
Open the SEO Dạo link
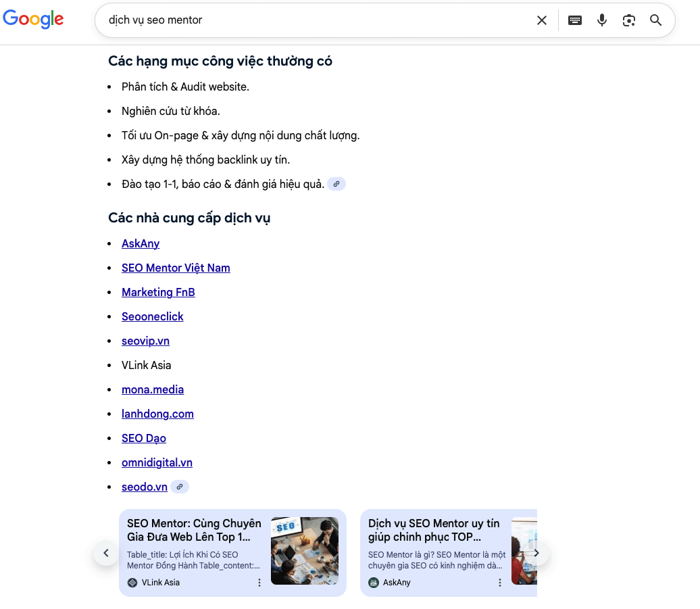click(x=144, y=438)
